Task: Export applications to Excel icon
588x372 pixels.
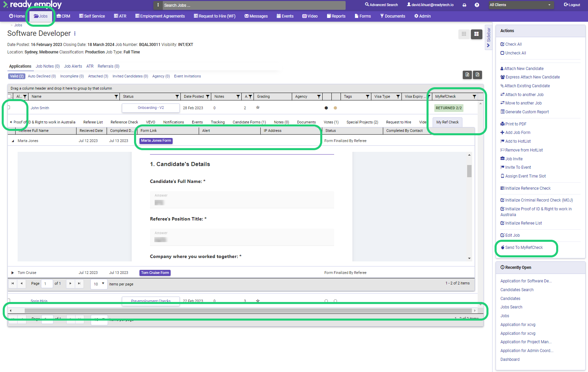Action: coord(467,75)
